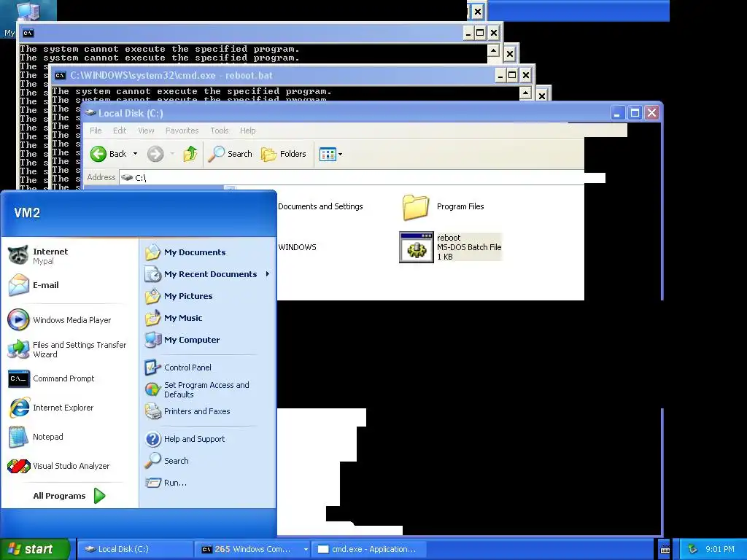Click the on-screen keyboard tray icon
Screen dimensions: 747x560
[665, 550]
